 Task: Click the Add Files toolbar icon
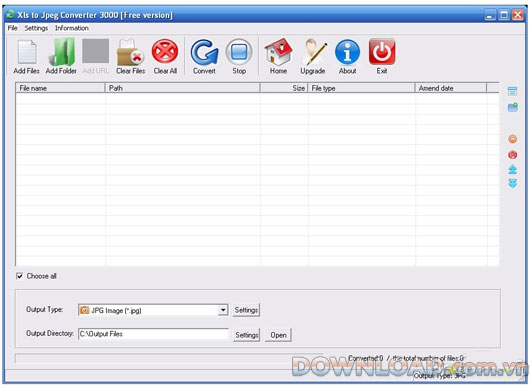(27, 52)
